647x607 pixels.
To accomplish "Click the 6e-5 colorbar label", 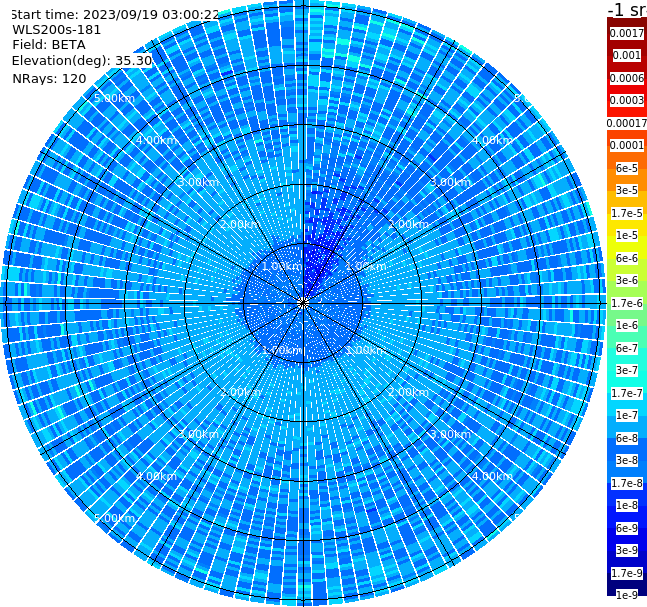I will coord(627,168).
